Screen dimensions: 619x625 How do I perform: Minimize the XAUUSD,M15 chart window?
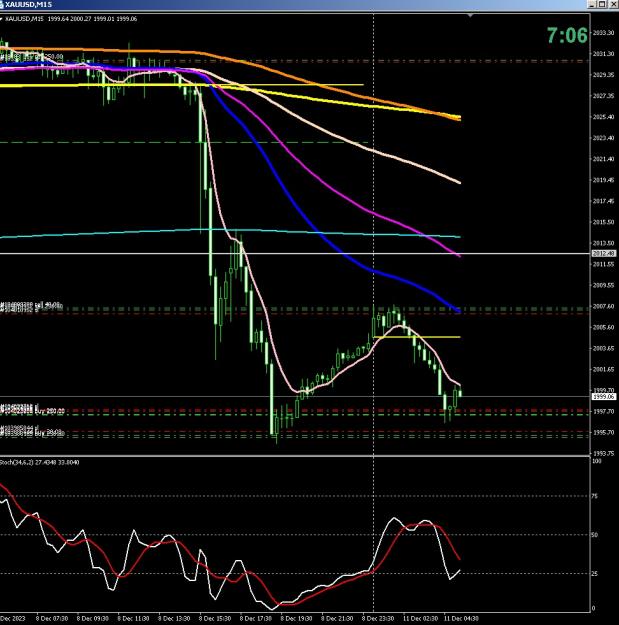click(592, 4)
